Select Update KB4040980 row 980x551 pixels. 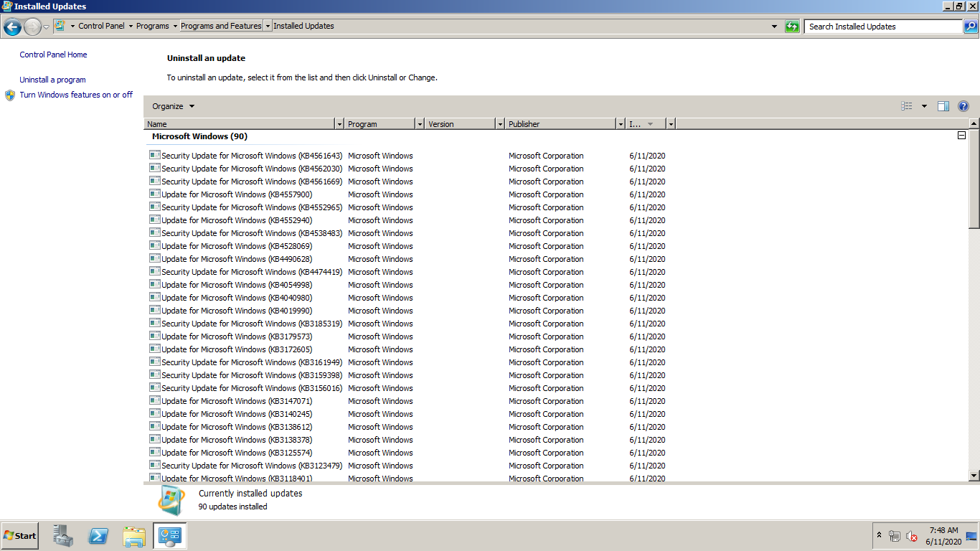(407, 298)
